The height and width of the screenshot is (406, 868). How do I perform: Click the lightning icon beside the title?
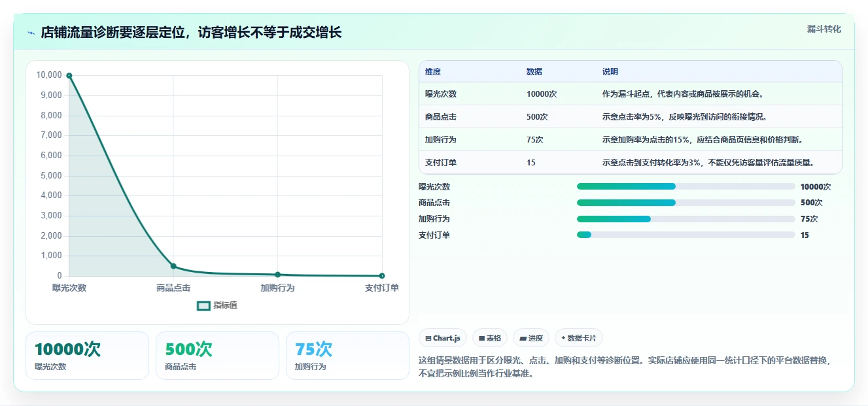click(31, 33)
